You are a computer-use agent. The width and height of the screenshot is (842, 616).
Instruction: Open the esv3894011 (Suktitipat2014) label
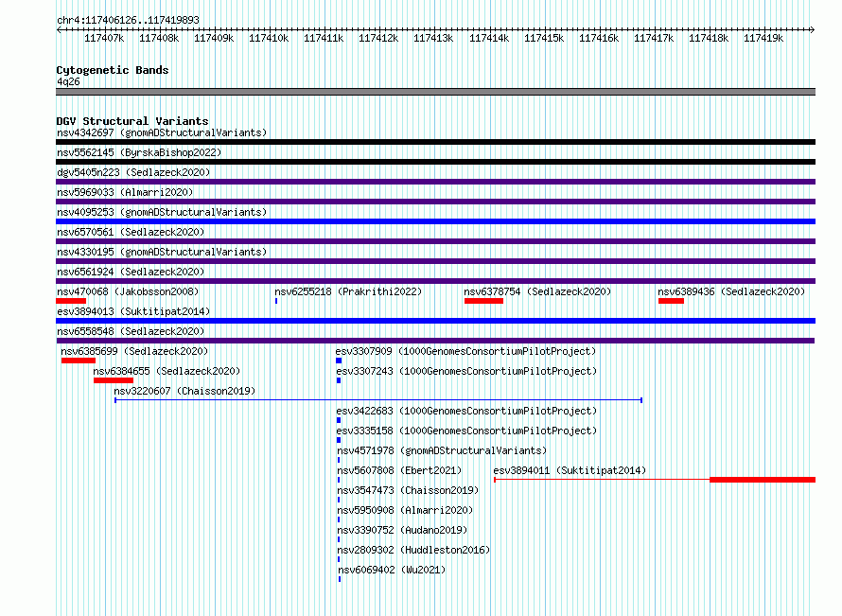tap(570, 470)
